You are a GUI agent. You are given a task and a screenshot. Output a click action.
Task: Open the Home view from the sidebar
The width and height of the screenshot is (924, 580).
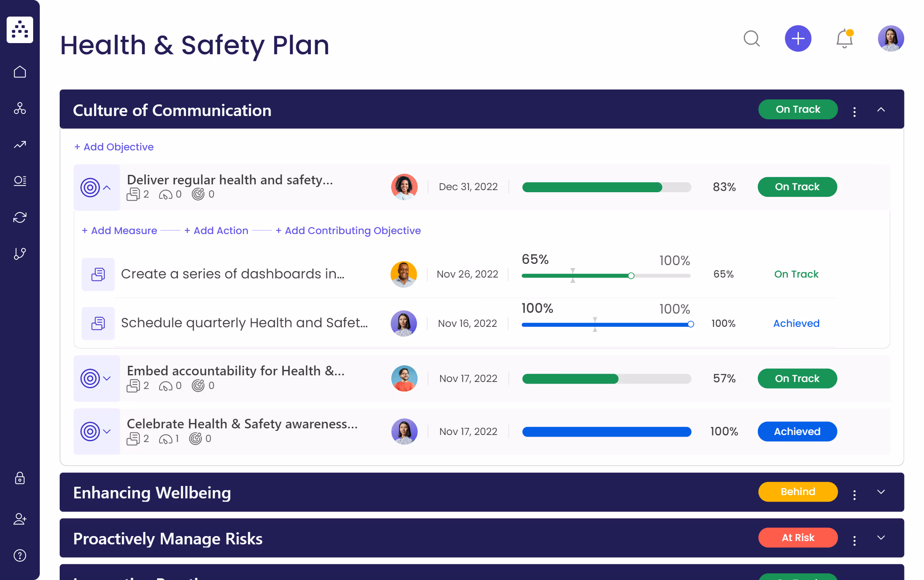19,71
